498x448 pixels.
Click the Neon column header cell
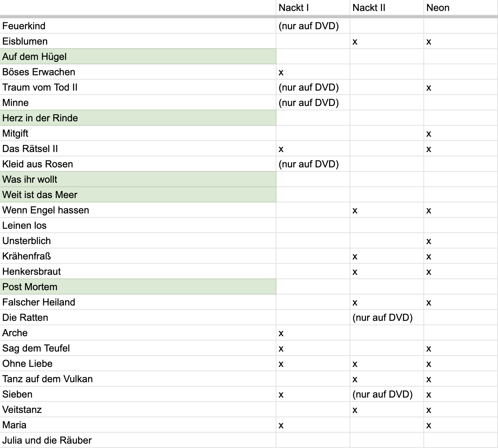point(461,8)
